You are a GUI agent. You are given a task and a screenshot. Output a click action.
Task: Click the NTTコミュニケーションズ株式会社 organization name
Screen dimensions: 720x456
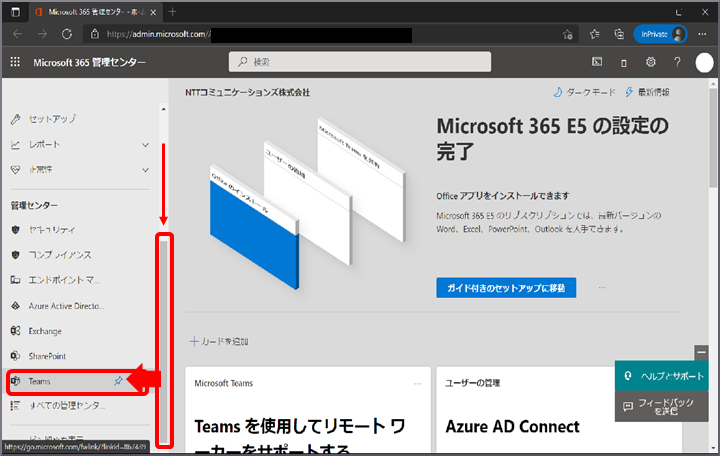pos(248,93)
